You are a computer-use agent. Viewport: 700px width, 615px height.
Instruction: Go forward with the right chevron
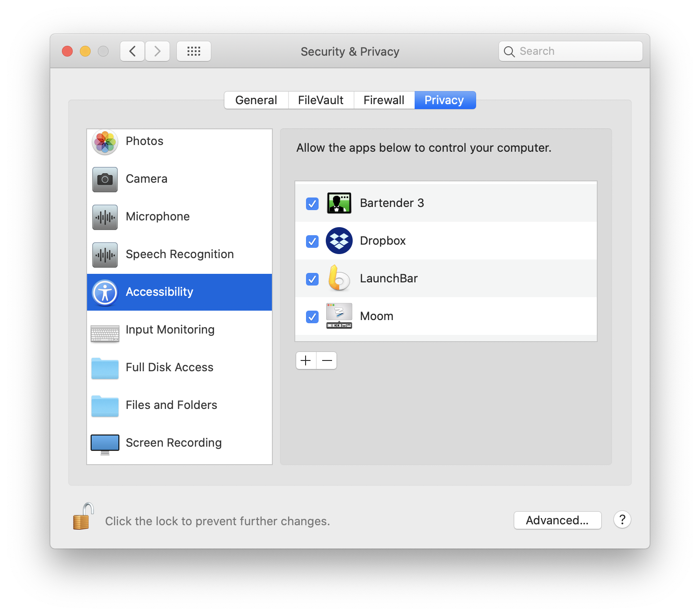pyautogui.click(x=157, y=51)
